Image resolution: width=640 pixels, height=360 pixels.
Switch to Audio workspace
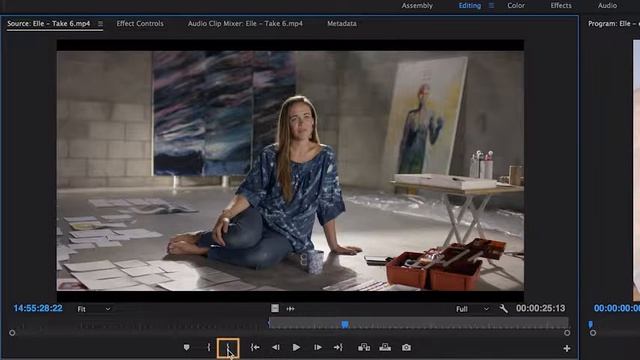click(x=607, y=5)
